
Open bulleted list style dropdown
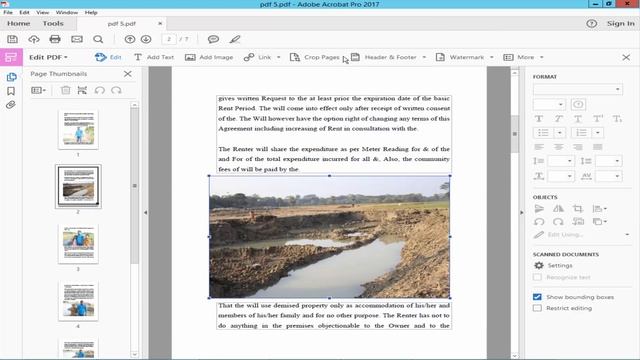click(x=560, y=133)
